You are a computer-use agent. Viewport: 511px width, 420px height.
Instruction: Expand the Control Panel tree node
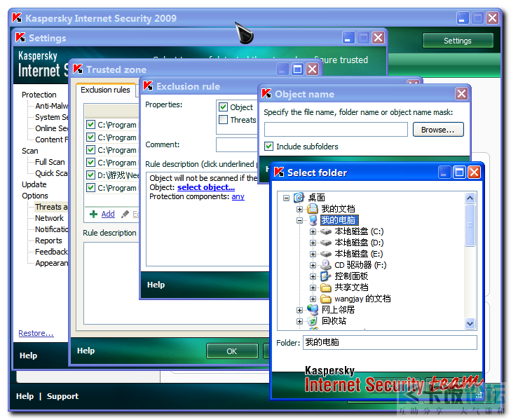313,276
